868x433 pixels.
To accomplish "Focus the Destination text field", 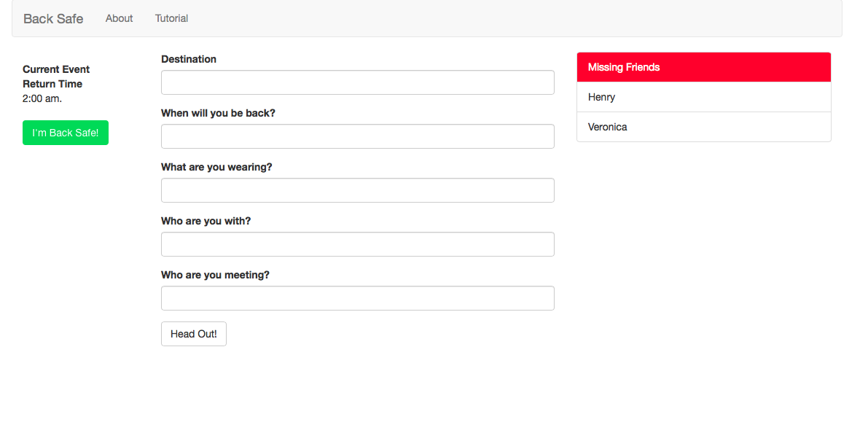I will click(357, 82).
